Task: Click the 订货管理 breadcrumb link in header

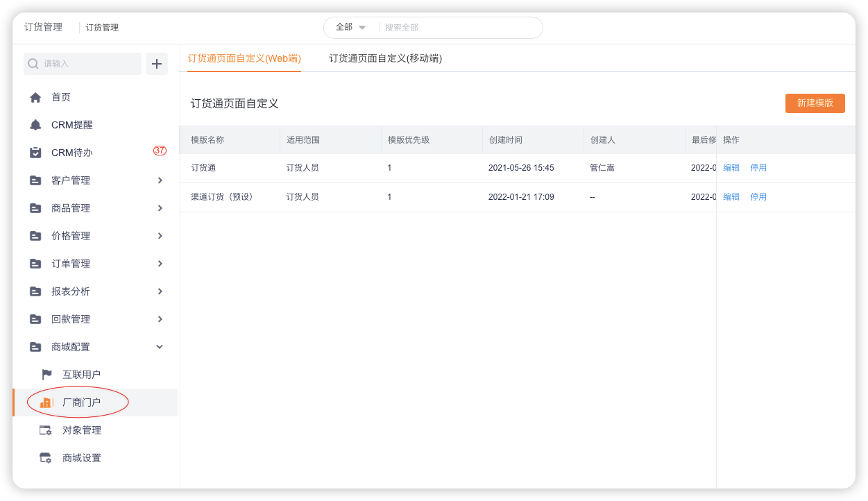Action: point(102,28)
